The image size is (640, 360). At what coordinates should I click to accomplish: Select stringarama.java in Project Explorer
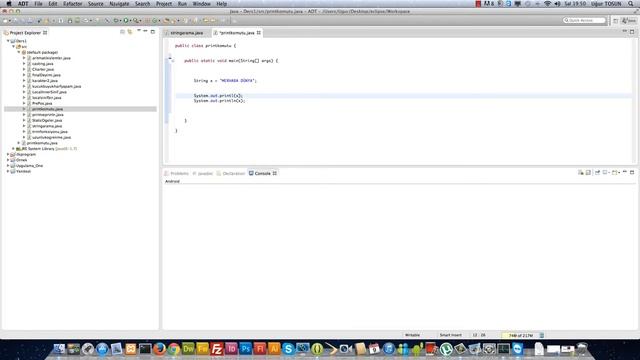47,127
